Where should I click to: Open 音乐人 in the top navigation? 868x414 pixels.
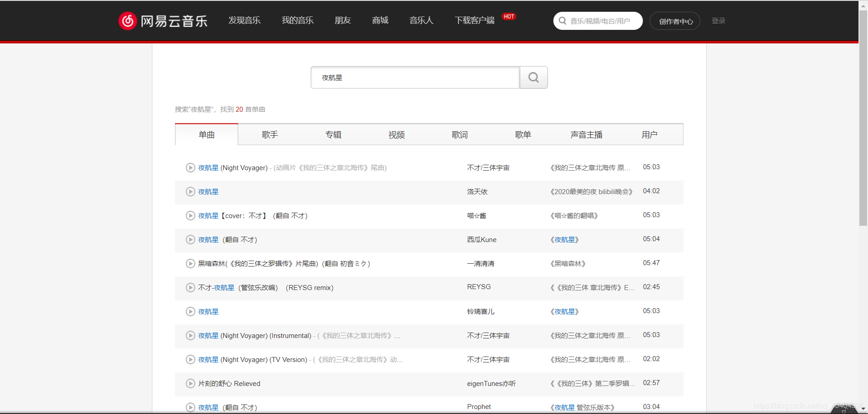(421, 20)
